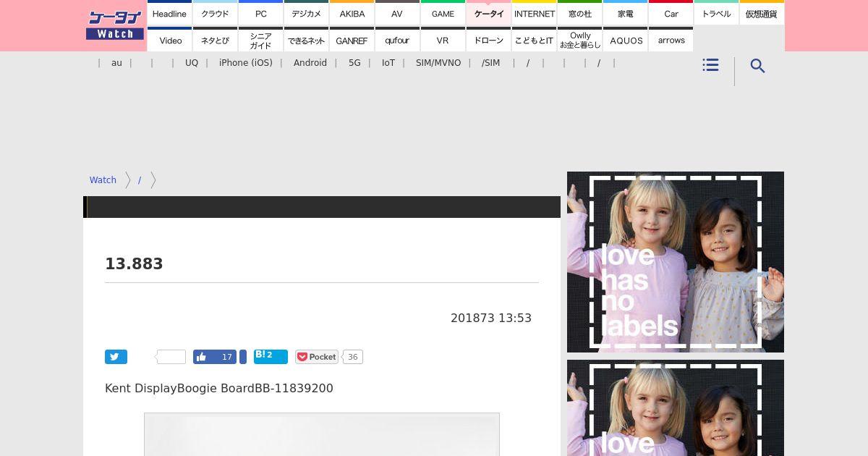This screenshot has height=456, width=868.
Task: Go to the iPhone (iOS) category
Action: point(246,63)
